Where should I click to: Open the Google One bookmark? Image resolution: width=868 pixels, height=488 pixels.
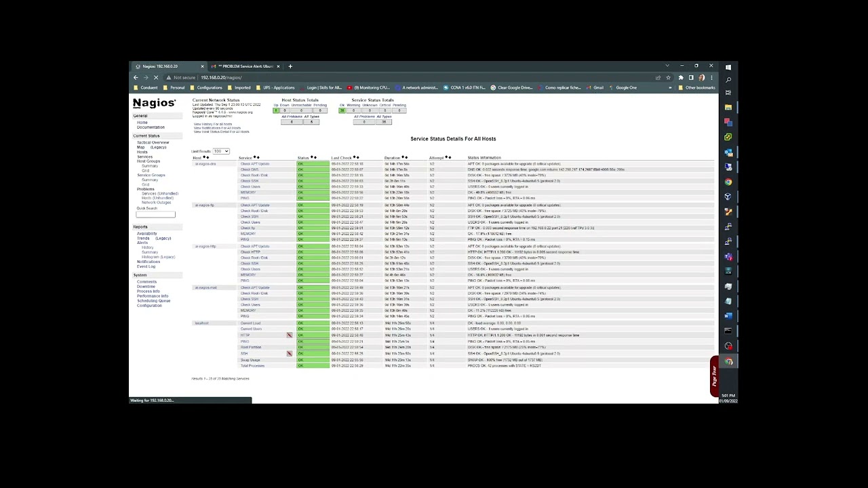(x=623, y=87)
